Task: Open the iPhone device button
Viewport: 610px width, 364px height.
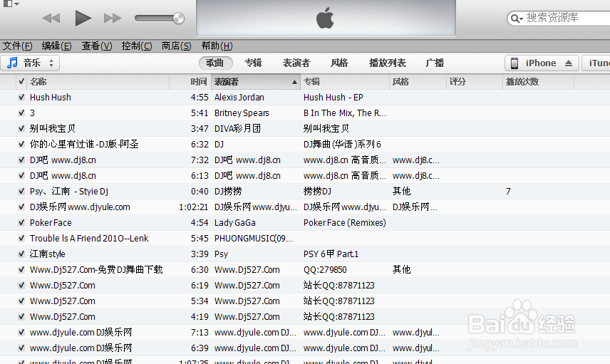Action: click(x=541, y=63)
